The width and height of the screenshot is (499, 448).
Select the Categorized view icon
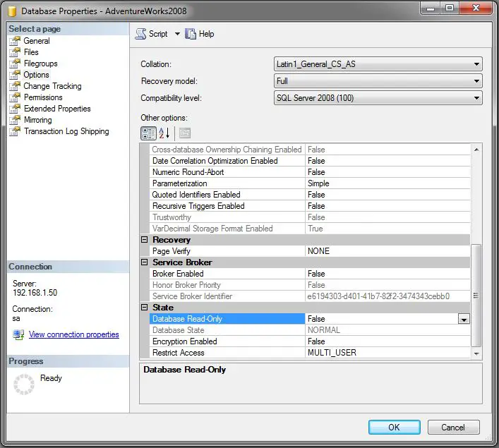coord(148,133)
